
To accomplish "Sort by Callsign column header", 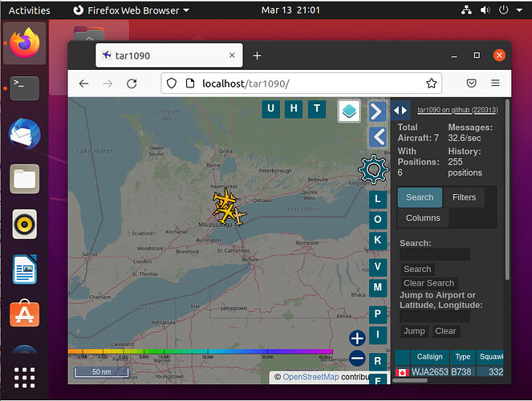I will (x=429, y=357).
